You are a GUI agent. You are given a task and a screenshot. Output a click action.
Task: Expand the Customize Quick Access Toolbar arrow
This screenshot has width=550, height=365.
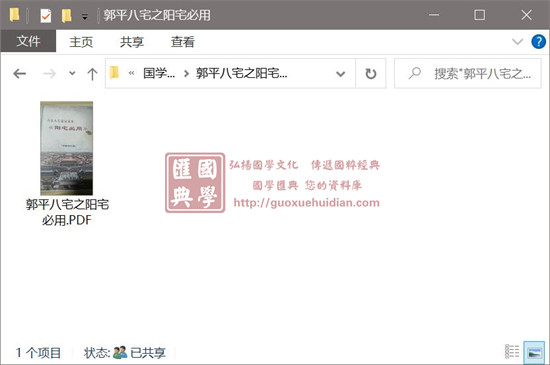85,16
